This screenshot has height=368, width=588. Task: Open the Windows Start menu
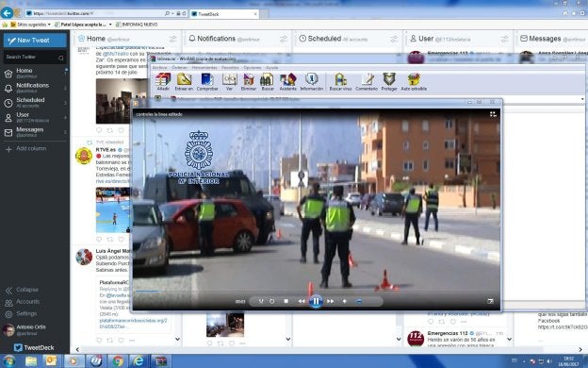(x=9, y=360)
